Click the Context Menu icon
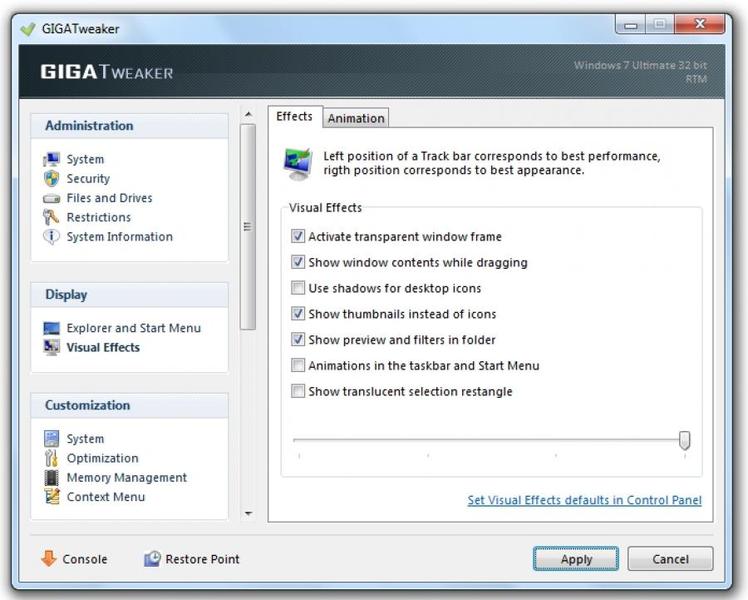Image resolution: width=748 pixels, height=600 pixels. 52,497
